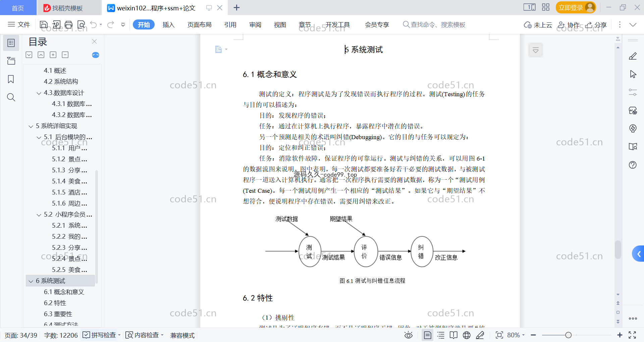This screenshot has height=342, width=644.
Task: Open the reading book icon in right sidebar
Action: [633, 147]
